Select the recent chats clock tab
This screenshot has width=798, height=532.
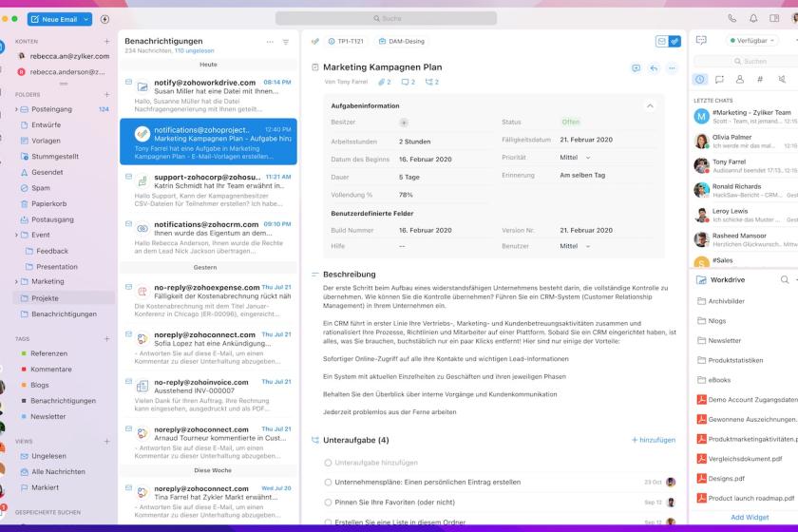[700, 79]
